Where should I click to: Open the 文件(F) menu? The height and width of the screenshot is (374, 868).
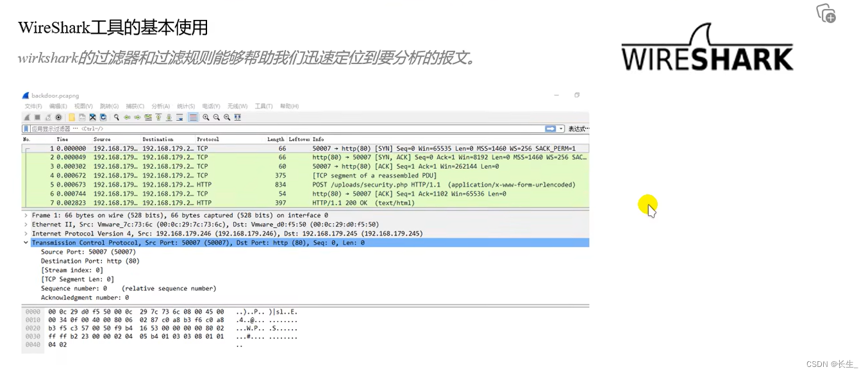point(33,106)
